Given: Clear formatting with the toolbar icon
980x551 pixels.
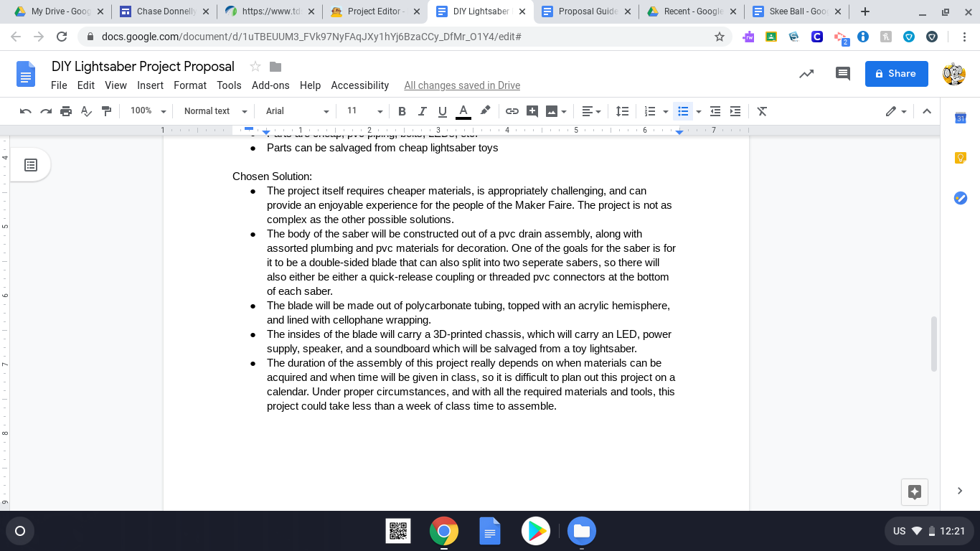Looking at the screenshot, I should point(762,111).
